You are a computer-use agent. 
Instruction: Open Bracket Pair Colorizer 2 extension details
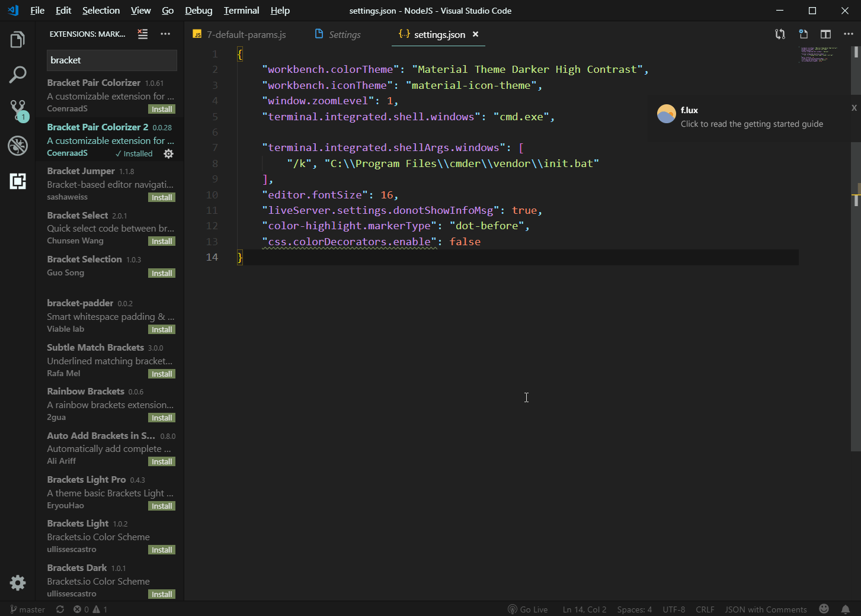(110, 140)
